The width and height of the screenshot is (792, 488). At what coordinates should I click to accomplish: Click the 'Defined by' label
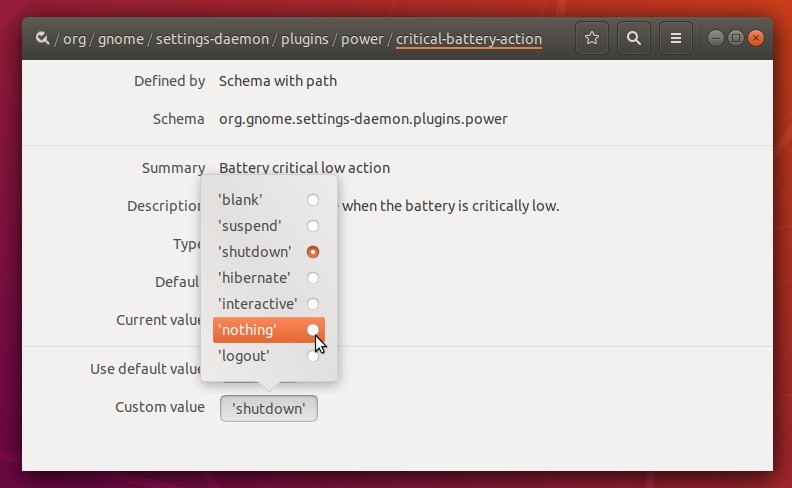coord(169,81)
